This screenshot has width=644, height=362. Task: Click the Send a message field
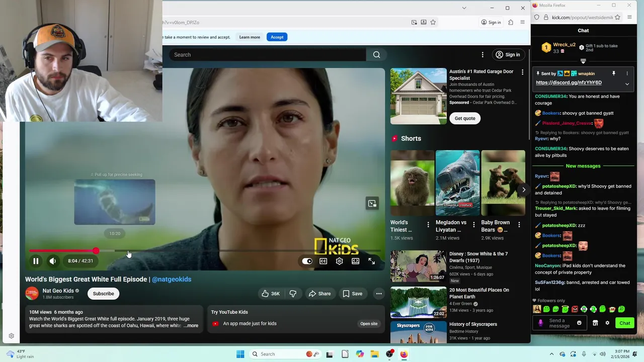coord(560,323)
